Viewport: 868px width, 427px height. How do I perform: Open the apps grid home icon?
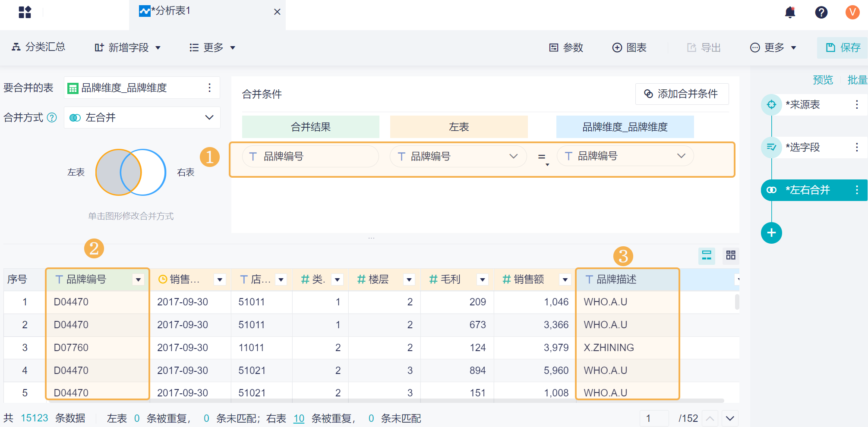(25, 12)
